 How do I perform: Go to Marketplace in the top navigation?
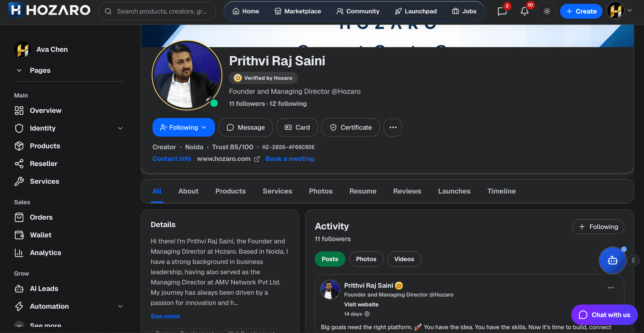point(298,11)
